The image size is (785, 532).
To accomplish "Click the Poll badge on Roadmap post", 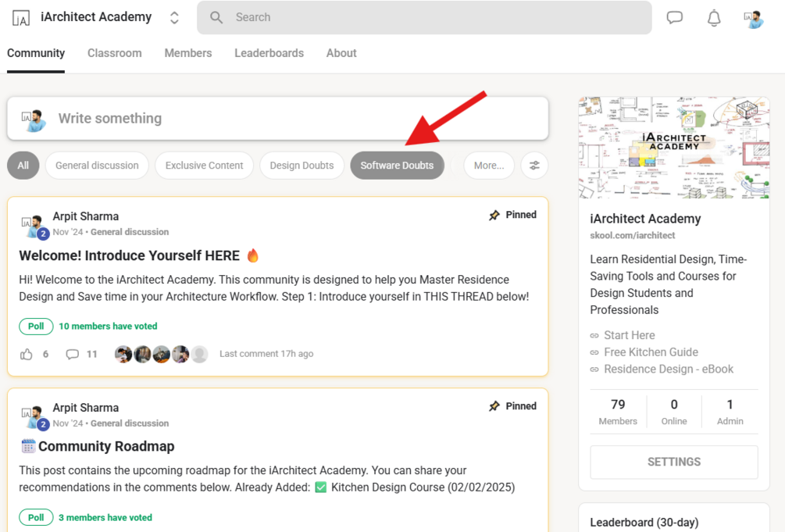I will [x=36, y=517].
